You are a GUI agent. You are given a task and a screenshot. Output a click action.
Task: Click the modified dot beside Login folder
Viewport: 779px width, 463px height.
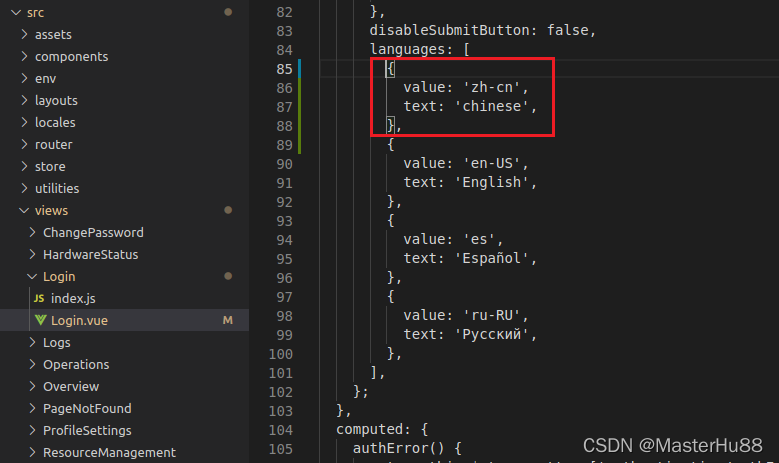coord(228,276)
